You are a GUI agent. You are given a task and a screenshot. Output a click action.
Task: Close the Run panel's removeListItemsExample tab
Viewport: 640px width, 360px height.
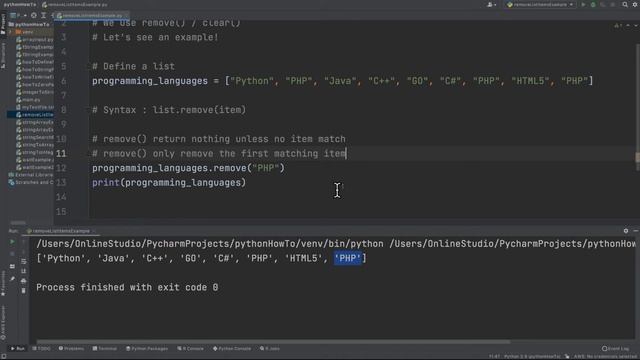93,231
